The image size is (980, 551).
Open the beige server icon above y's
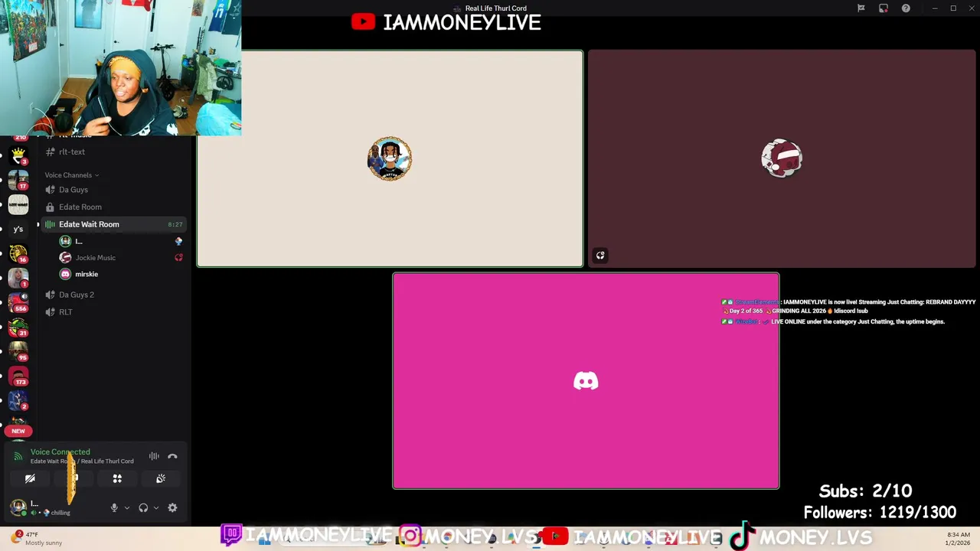18,204
